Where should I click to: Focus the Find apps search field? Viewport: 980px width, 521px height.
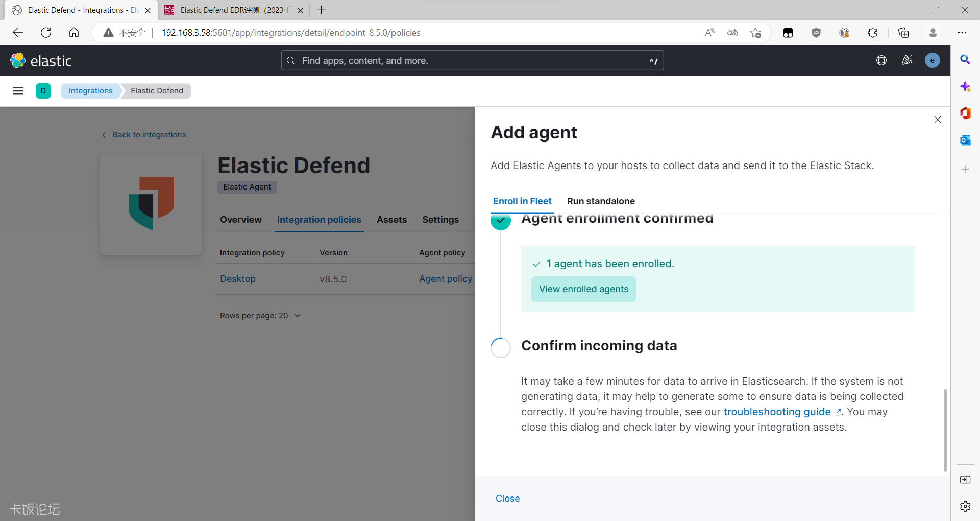pyautogui.click(x=472, y=61)
